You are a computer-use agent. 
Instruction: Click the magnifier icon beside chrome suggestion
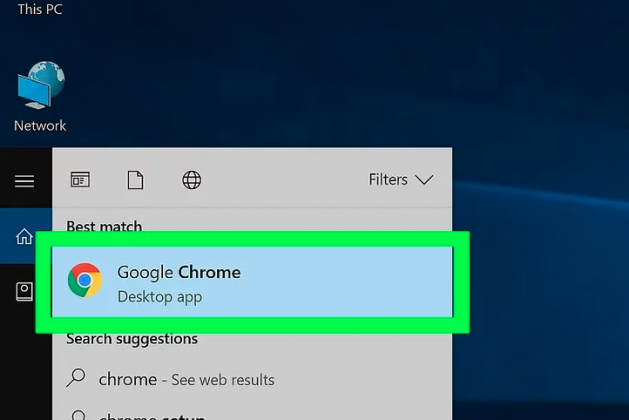[x=76, y=378]
